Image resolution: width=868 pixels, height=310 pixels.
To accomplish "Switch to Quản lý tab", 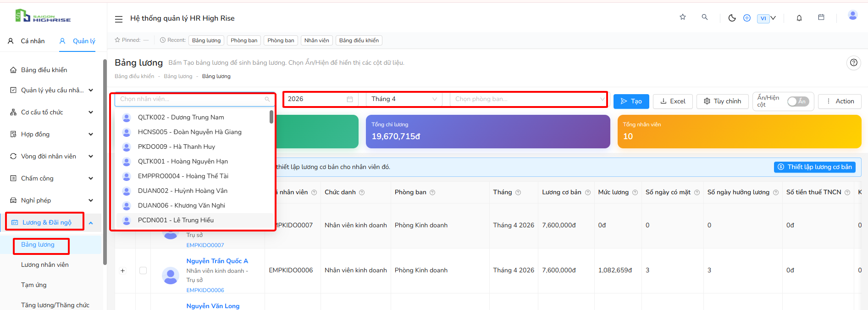I will click(77, 41).
